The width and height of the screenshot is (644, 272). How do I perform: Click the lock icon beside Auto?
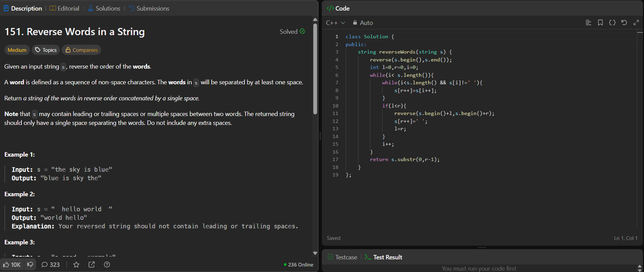tap(355, 23)
